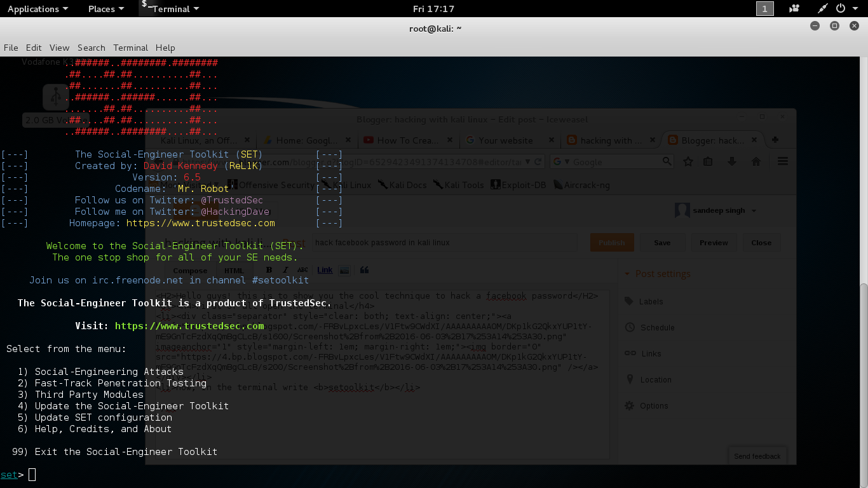The width and height of the screenshot is (868, 488).
Task: Click the Save button in Blogger
Action: 662,242
